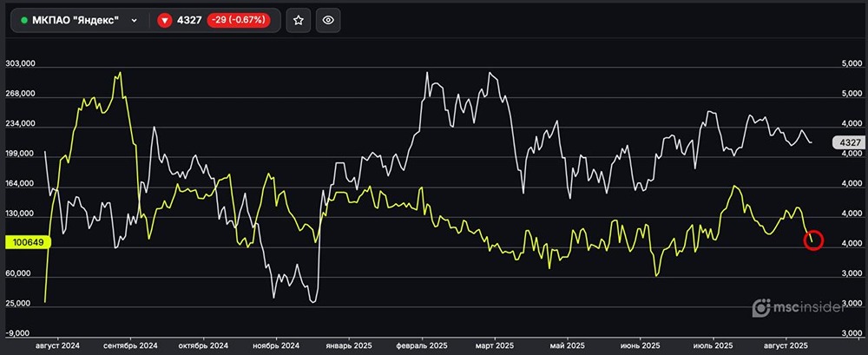Click the март 2025 date label
Viewport: 868px width, 355px height.
[x=493, y=345]
